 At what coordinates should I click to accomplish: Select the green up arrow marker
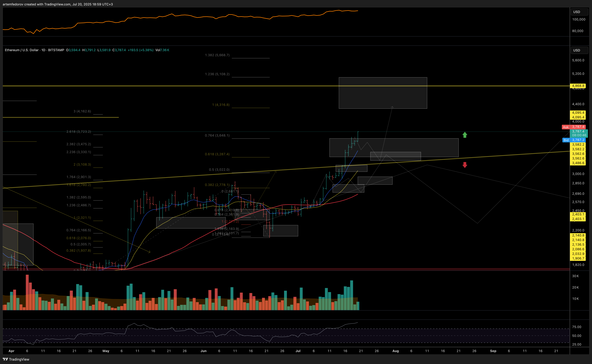click(x=465, y=135)
